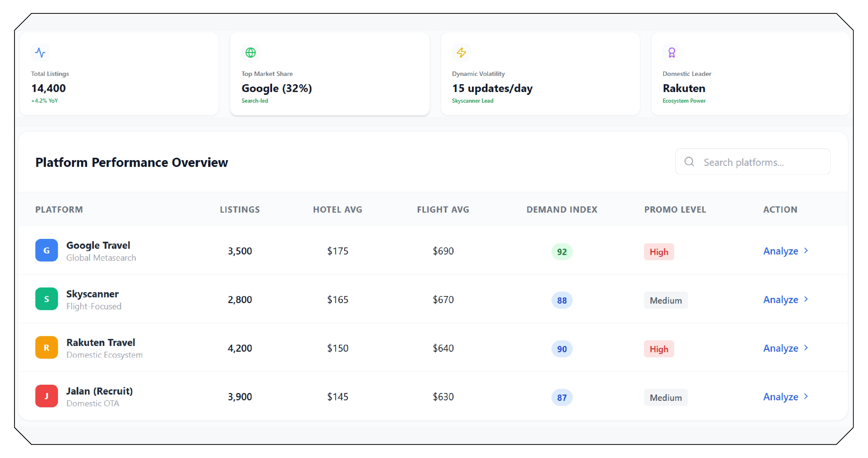Click the award ribbon icon on Domestic Leader card
This screenshot has height=458, width=868.
pos(672,53)
